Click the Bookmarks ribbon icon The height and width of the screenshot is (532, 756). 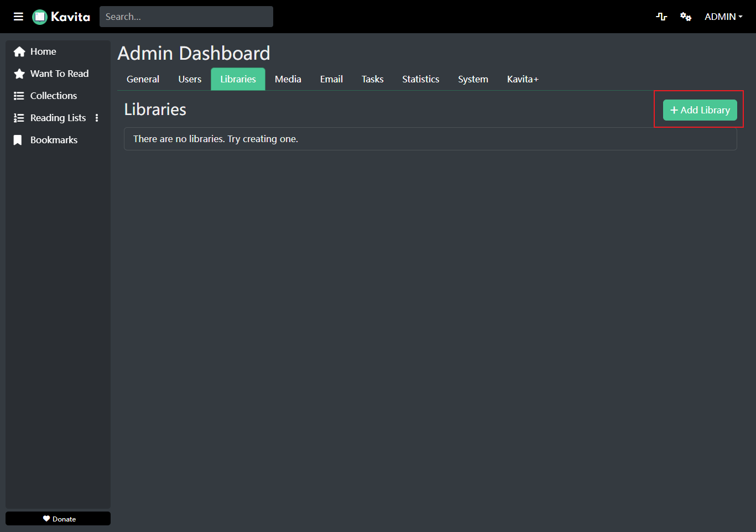click(x=18, y=140)
